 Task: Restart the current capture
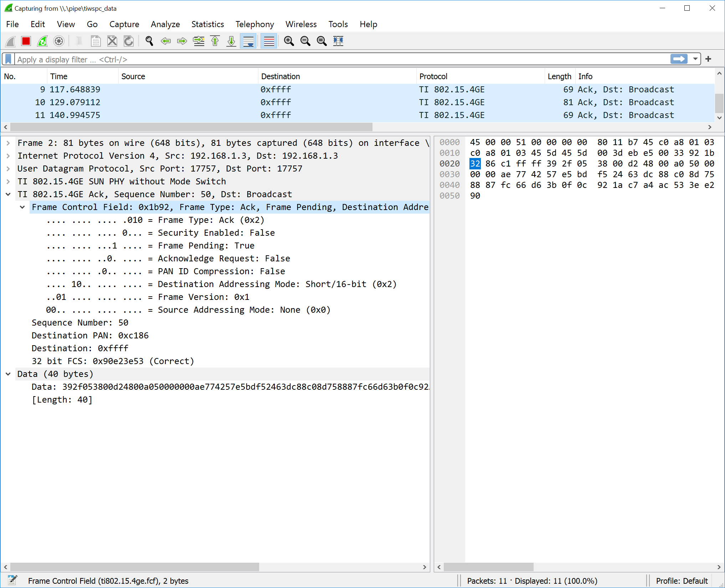click(42, 41)
